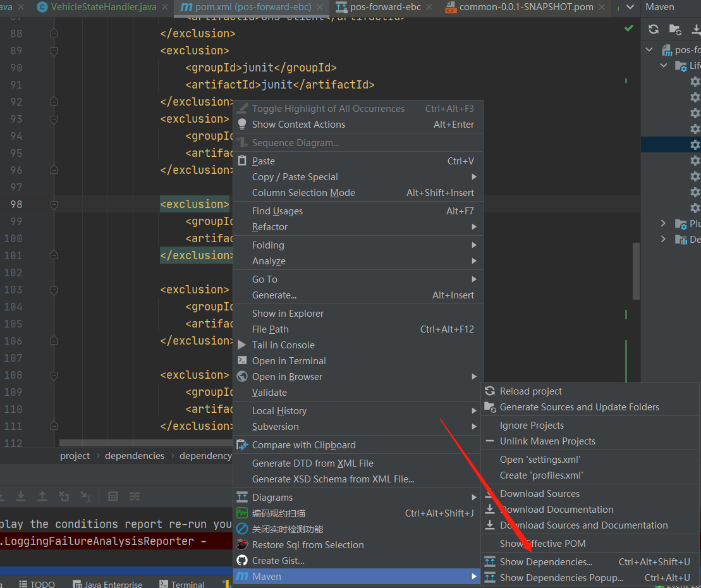This screenshot has width=701, height=588.
Task: Open the GitHub Gist icon in right sidebar
Action: 242,560
